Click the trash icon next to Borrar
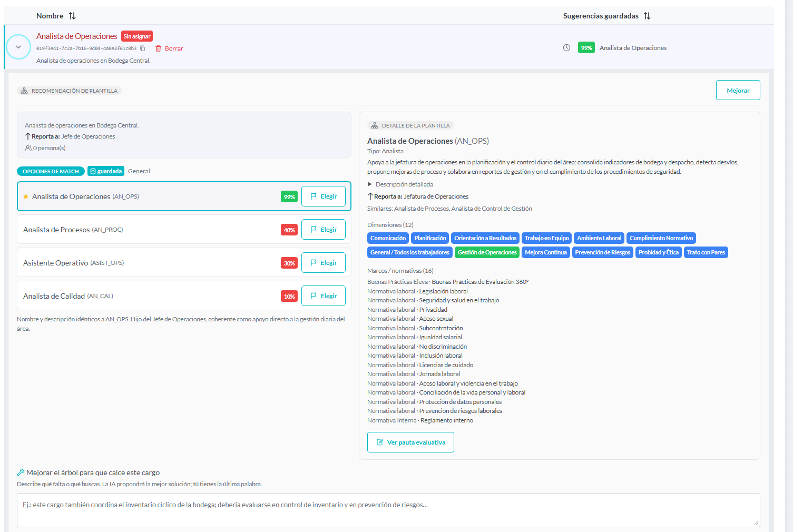The width and height of the screenshot is (793, 532). [158, 48]
